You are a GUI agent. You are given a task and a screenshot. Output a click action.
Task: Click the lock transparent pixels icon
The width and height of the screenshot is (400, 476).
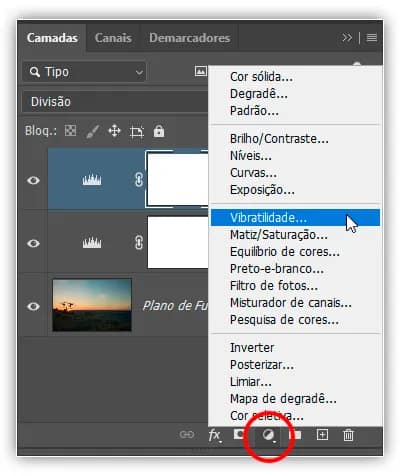coord(70,131)
